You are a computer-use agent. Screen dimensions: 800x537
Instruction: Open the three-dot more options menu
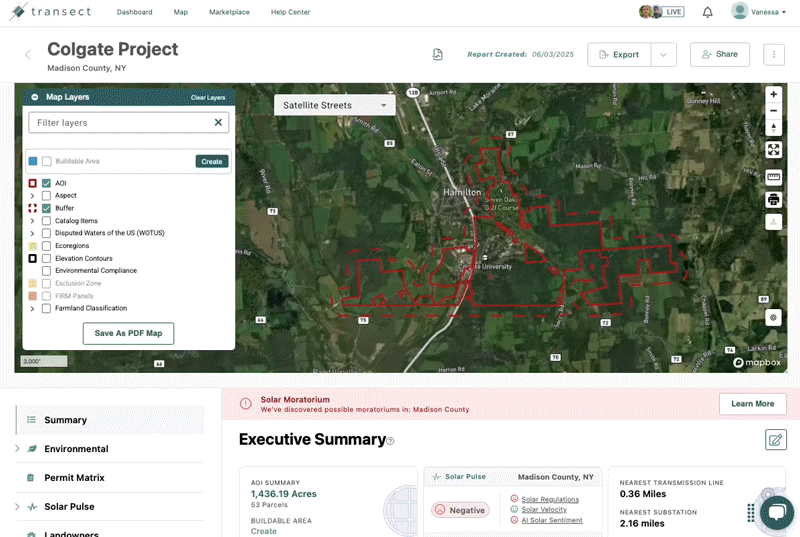click(773, 54)
